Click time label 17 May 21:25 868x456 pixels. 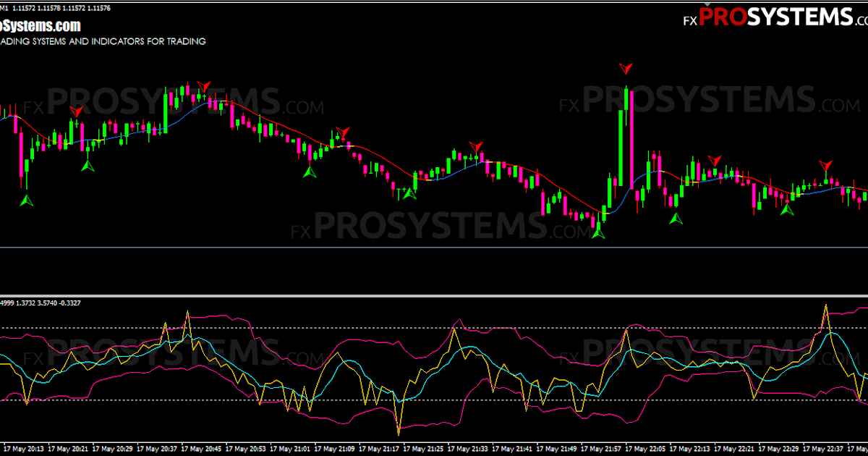(x=425, y=449)
